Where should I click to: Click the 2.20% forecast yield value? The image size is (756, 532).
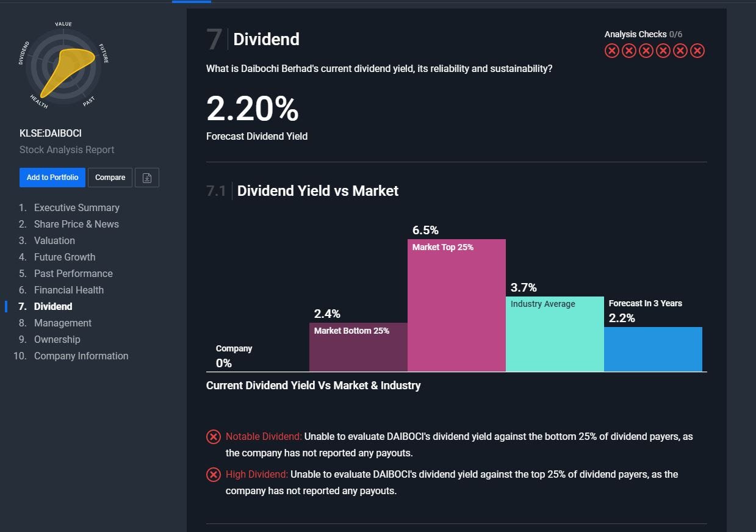click(x=253, y=109)
